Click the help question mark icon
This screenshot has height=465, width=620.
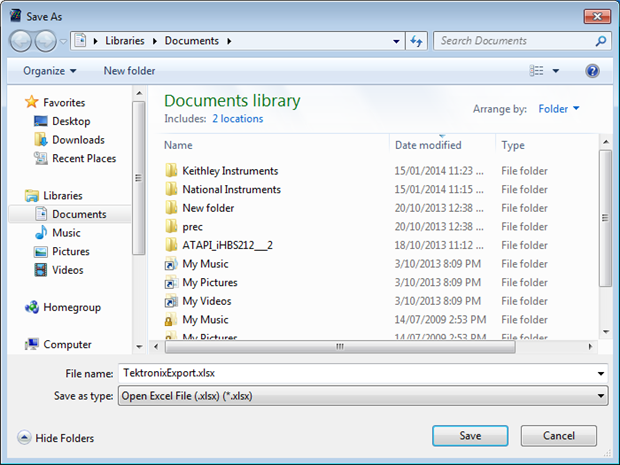591,71
